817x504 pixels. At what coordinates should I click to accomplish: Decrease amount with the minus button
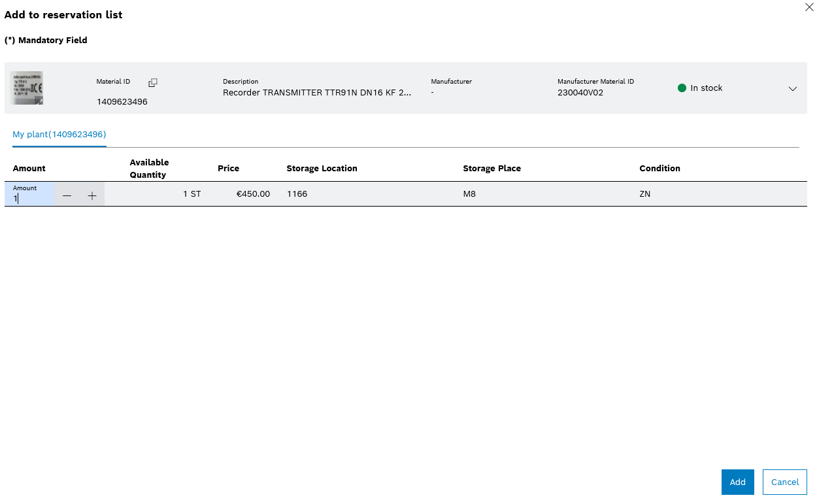pyautogui.click(x=67, y=195)
